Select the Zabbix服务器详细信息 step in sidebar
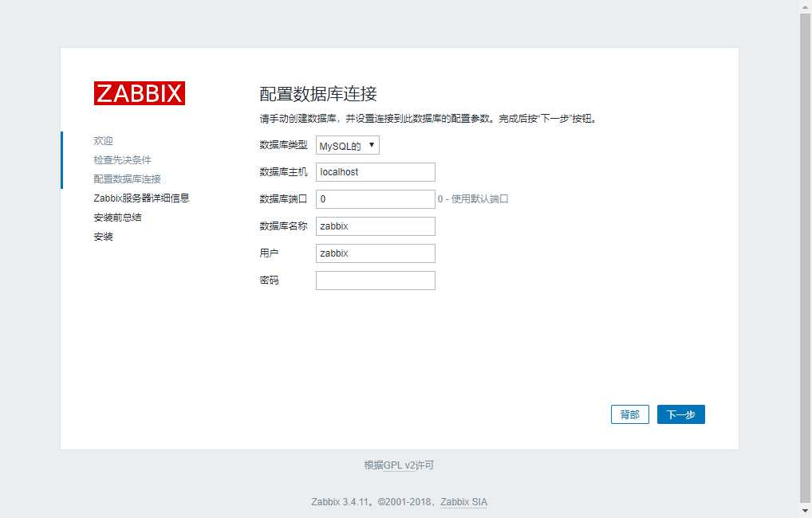This screenshot has width=812, height=518. 141,198
